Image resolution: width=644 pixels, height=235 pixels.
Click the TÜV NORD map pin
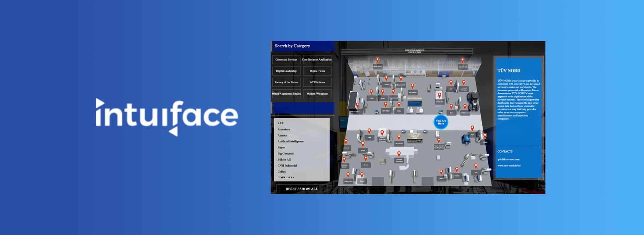tap(386, 105)
